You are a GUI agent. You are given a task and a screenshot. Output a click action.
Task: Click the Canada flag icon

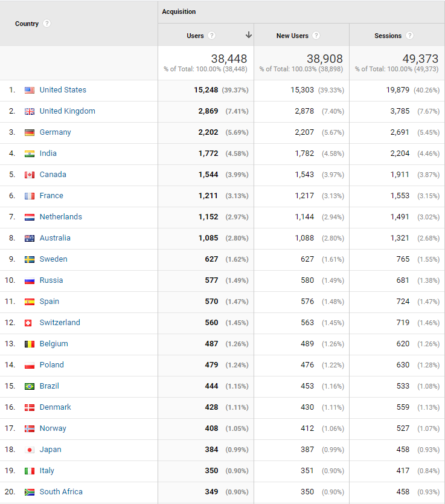tap(30, 175)
